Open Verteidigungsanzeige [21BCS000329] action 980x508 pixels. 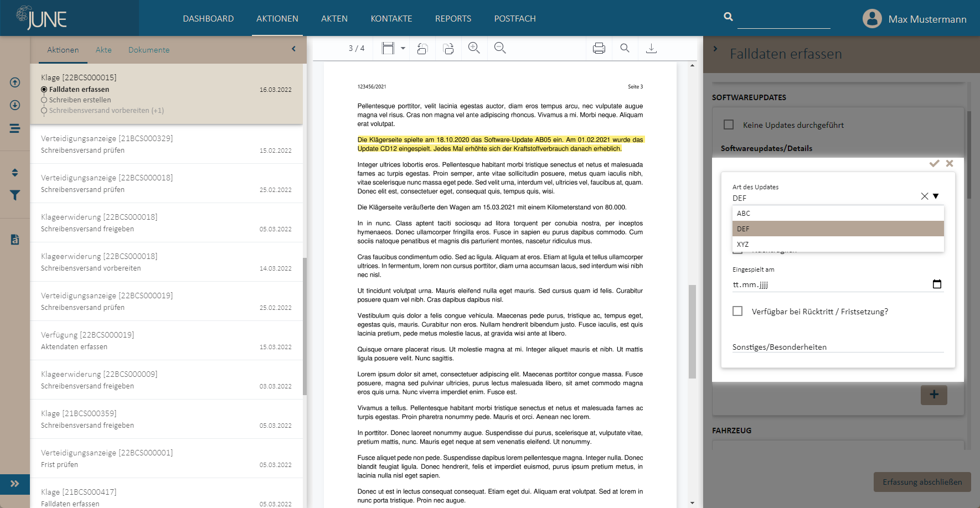[x=166, y=144]
